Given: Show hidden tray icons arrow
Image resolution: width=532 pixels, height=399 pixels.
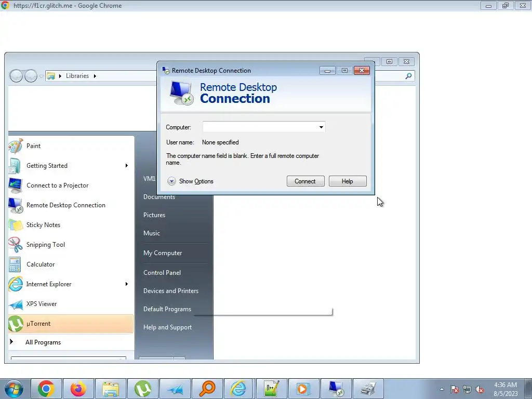Looking at the screenshot, I should 442,390.
